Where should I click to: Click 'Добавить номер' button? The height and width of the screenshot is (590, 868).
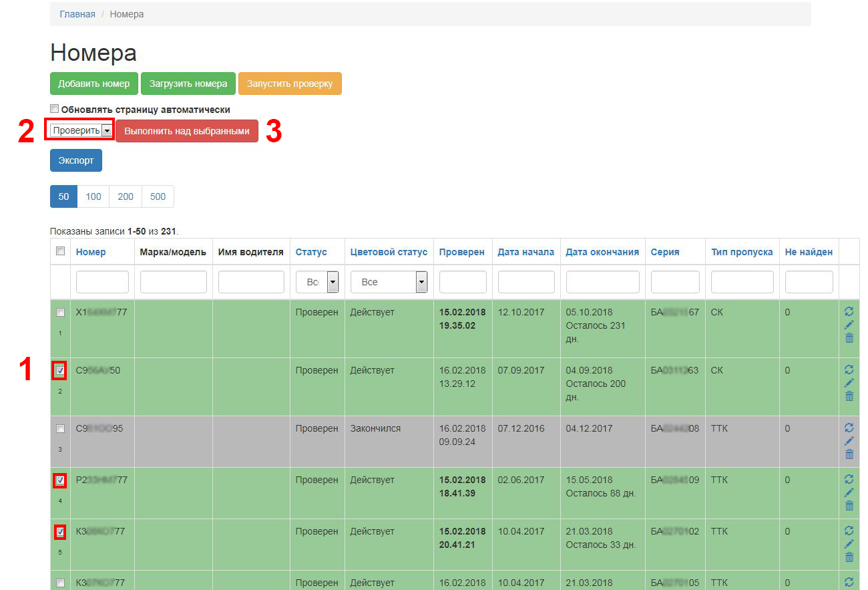tap(94, 84)
